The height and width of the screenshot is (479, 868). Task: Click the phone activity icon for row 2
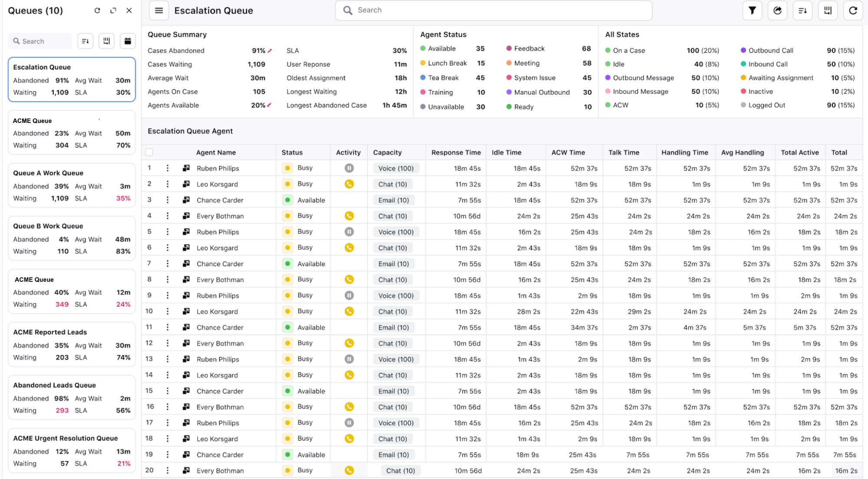point(349,184)
